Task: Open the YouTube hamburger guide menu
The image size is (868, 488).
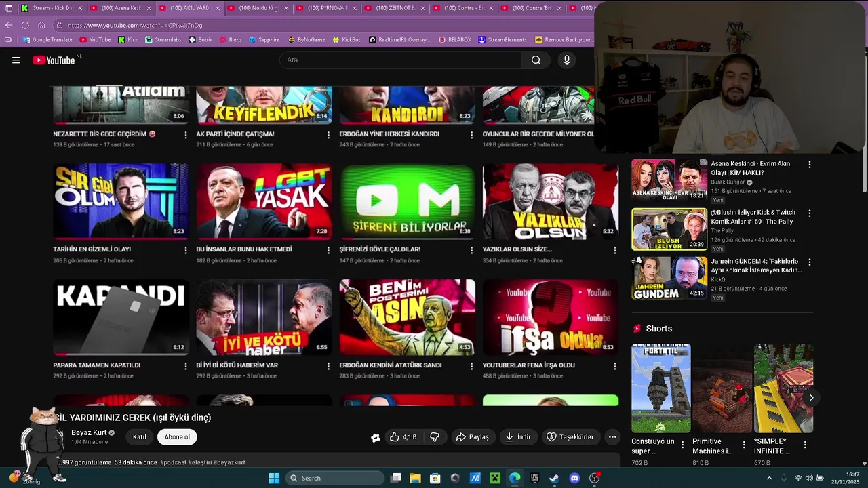Action: tap(16, 60)
